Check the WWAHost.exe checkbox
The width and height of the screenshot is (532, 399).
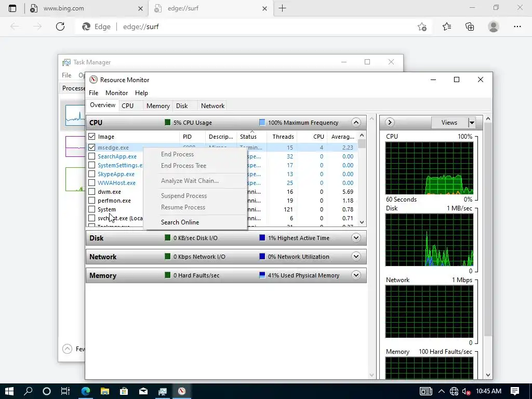point(91,182)
